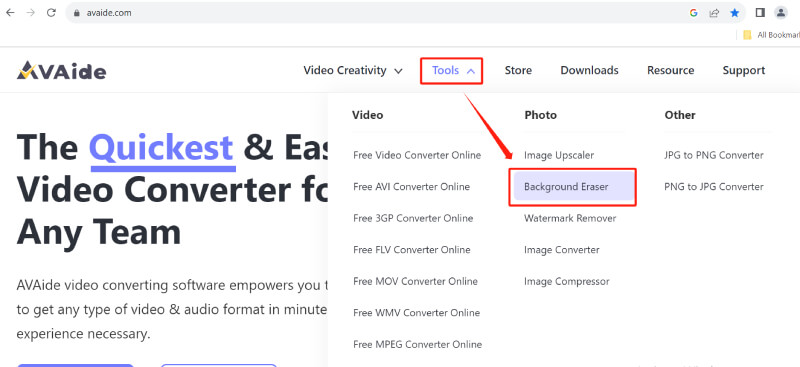Viewport: 800px width, 367px height.
Task: Reload the page with the refresh icon
Action: [51, 13]
